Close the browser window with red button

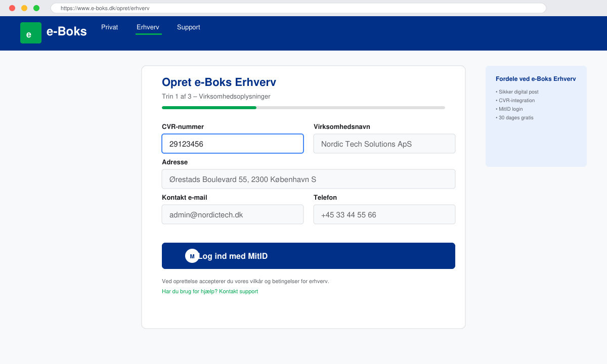pyautogui.click(x=12, y=8)
